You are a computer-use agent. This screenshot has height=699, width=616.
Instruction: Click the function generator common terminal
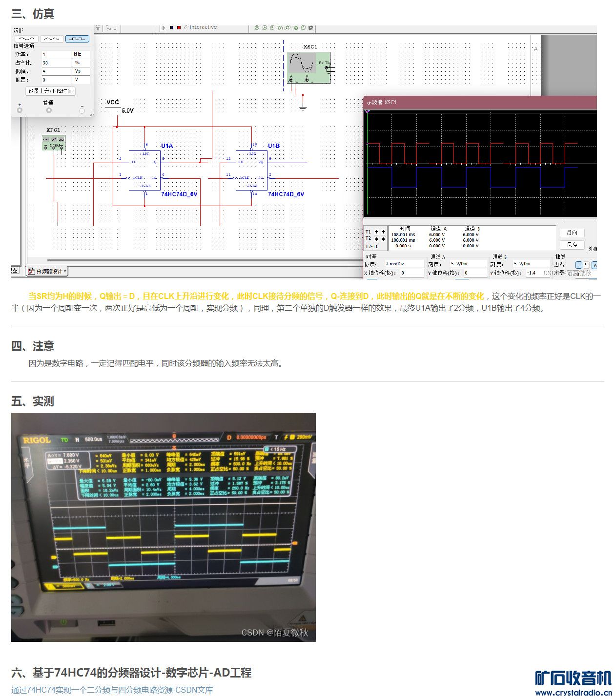click(48, 110)
